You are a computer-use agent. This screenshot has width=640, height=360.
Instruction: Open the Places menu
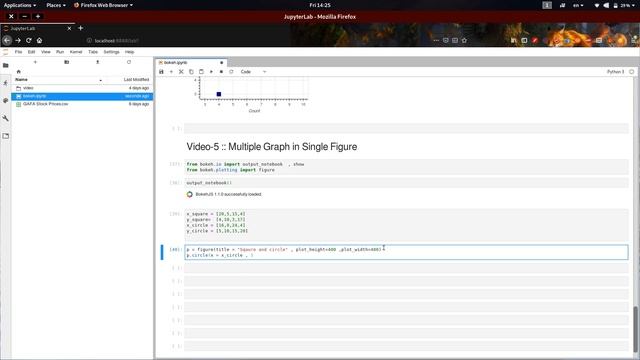pos(56,5)
